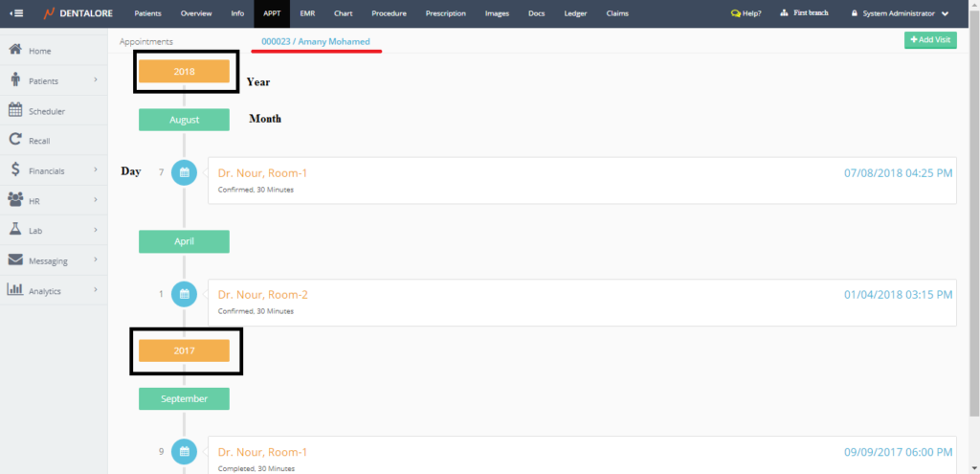Click the Lab flask icon
This screenshot has height=474, width=980.
point(15,230)
